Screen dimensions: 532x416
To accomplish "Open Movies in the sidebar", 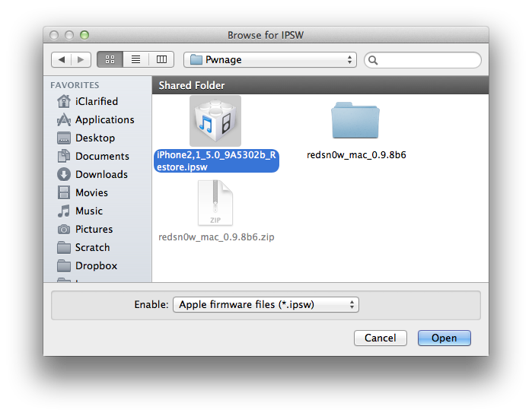I will [x=82, y=193].
